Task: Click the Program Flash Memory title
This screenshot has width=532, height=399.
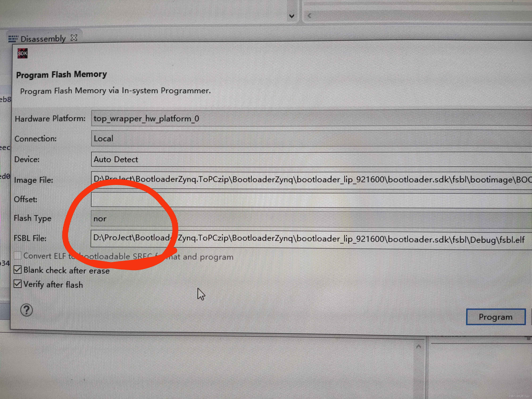Action: tap(62, 75)
